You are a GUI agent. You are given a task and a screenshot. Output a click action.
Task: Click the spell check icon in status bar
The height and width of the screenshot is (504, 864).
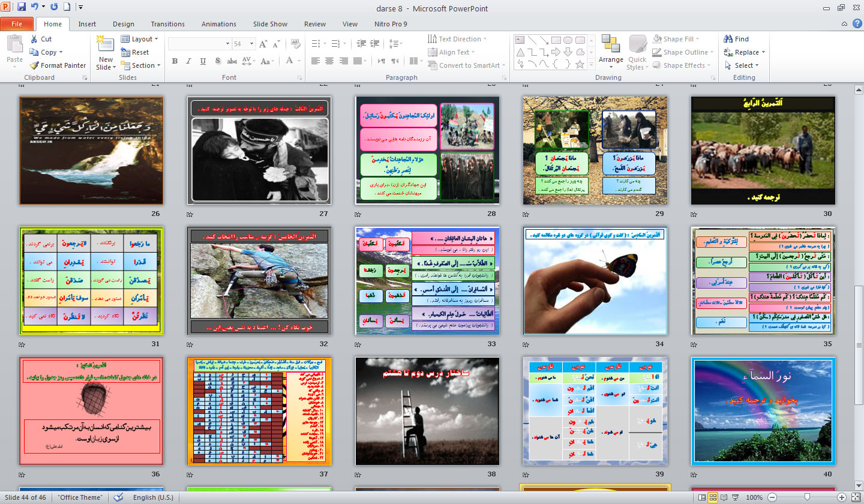click(118, 497)
